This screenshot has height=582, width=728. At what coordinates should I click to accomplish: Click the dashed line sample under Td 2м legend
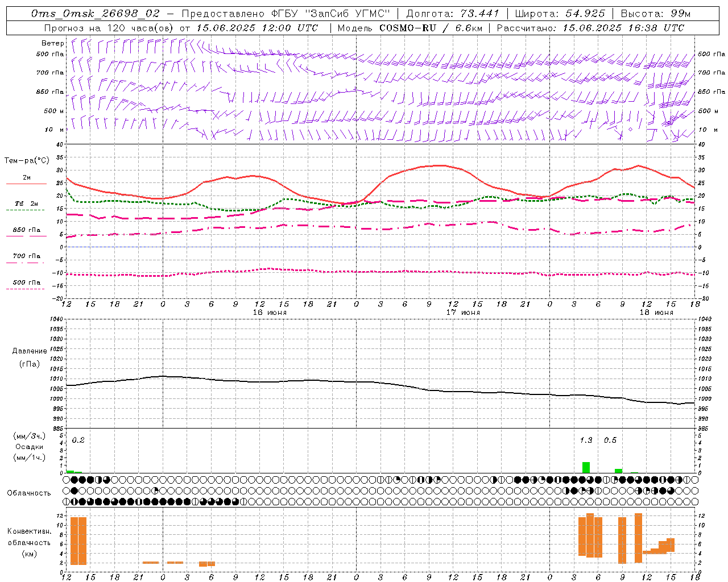pyautogui.click(x=26, y=210)
